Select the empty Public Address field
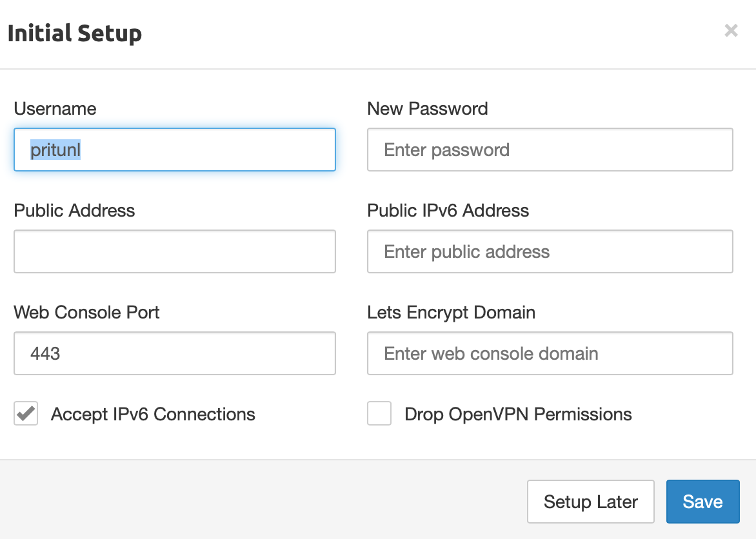 click(174, 251)
